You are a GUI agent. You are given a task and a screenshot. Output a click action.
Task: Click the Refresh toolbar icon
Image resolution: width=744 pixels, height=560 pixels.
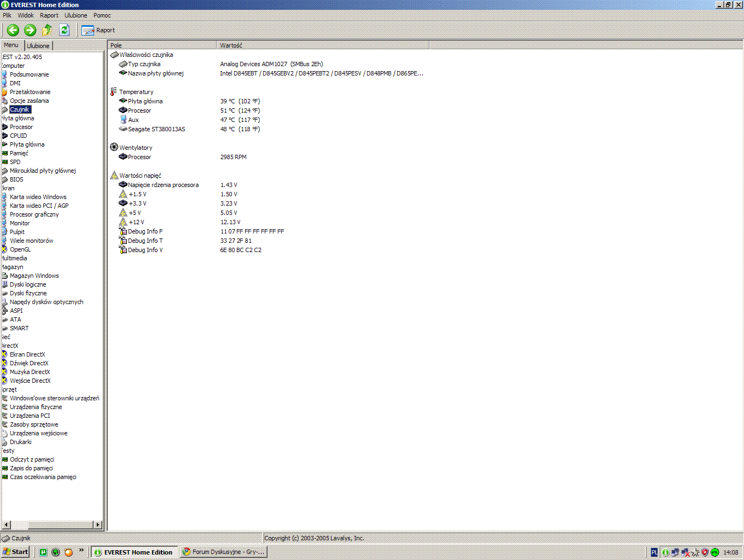(x=64, y=30)
